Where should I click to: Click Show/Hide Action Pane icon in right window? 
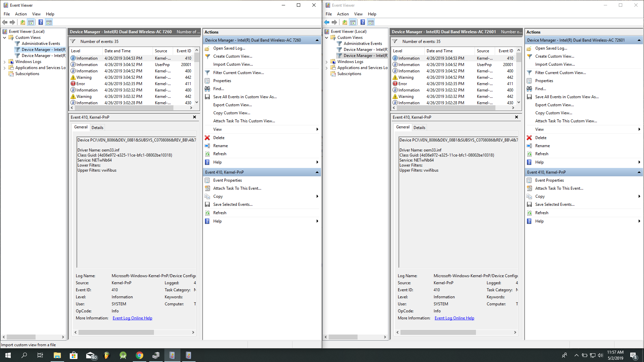coord(371,22)
